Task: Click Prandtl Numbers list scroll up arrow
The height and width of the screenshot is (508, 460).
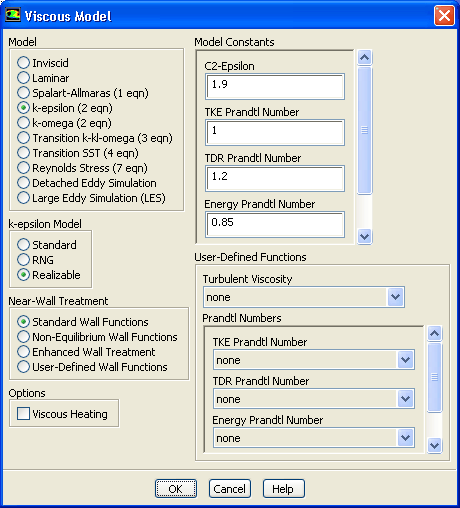Action: [x=434, y=333]
